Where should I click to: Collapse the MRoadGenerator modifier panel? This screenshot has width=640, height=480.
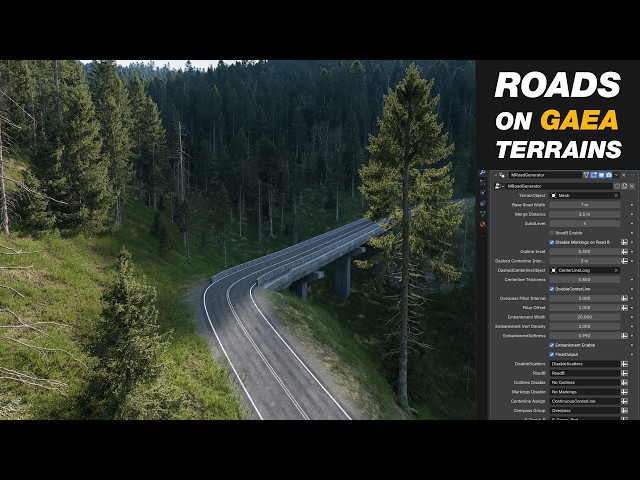tap(495, 175)
